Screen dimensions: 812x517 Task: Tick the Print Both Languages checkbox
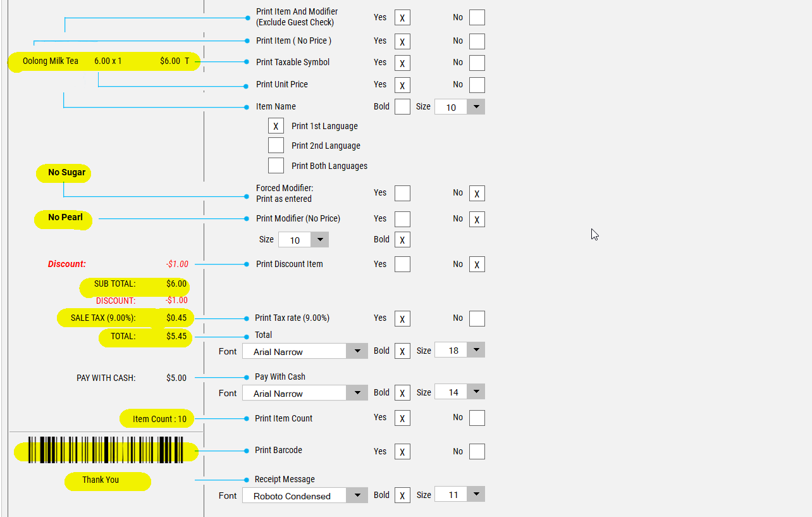coord(276,166)
